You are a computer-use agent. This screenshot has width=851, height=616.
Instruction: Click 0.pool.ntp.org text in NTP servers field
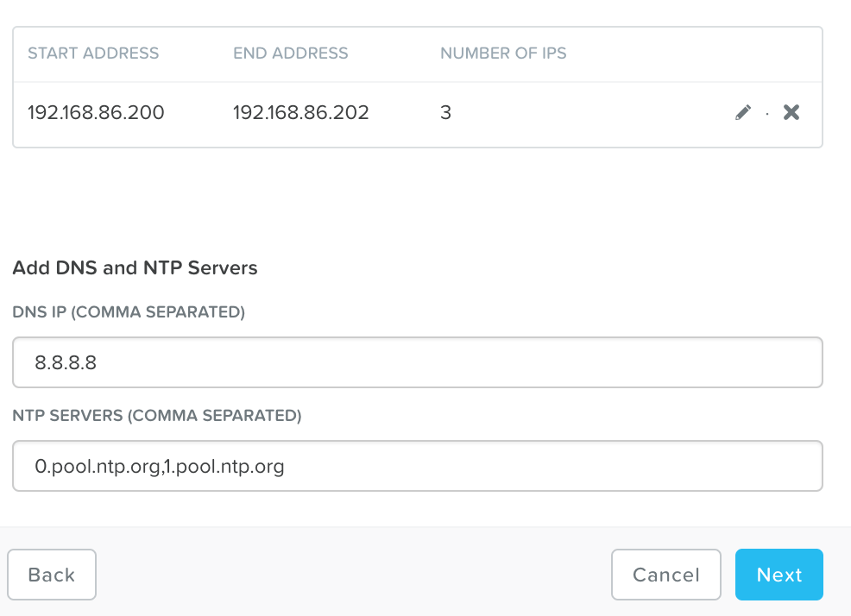[x=96, y=467]
